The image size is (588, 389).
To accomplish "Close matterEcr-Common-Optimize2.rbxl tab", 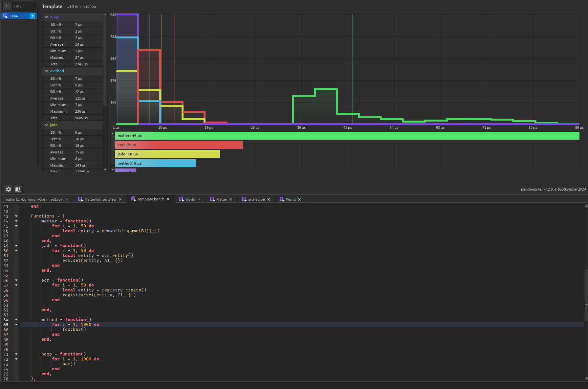I will (67, 199).
